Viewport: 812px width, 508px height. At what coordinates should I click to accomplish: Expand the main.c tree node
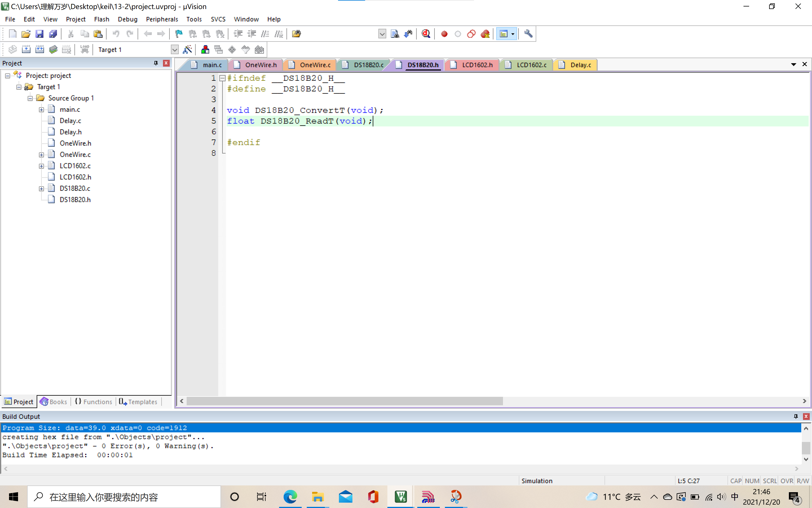41,110
